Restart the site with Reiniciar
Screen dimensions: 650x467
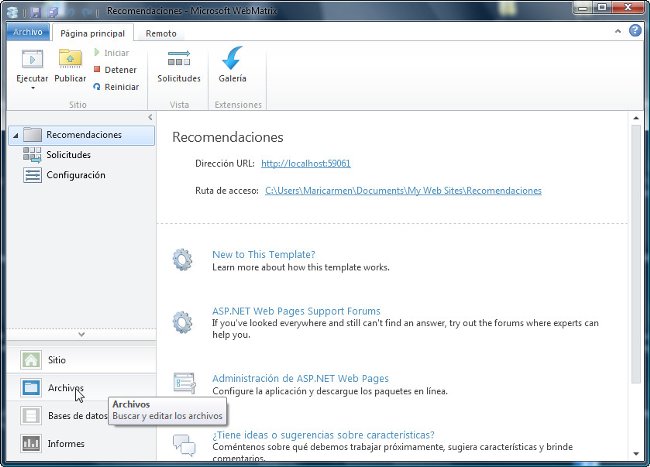click(114, 86)
